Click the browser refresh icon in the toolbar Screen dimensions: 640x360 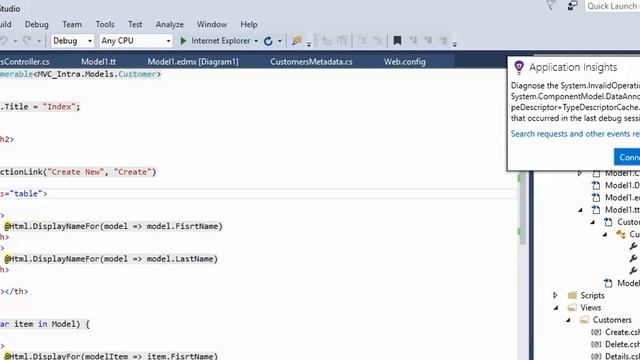(x=268, y=41)
